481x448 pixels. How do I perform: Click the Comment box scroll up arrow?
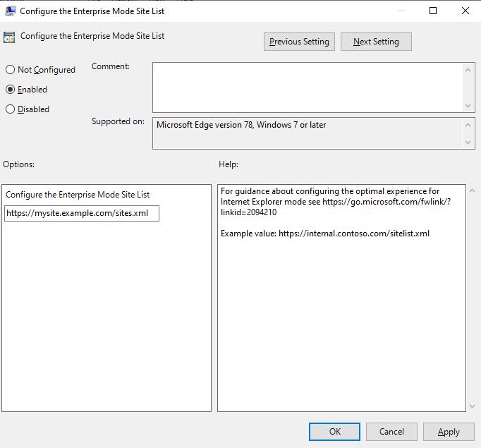[x=468, y=70]
